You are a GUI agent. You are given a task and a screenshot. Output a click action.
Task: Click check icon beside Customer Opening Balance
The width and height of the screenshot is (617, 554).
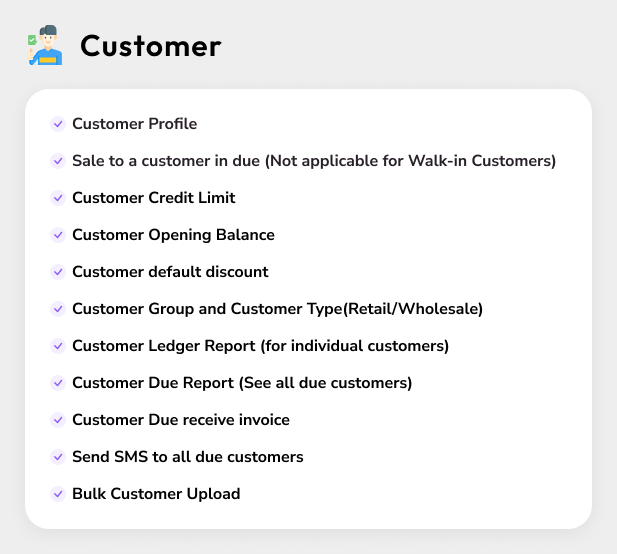pos(58,235)
